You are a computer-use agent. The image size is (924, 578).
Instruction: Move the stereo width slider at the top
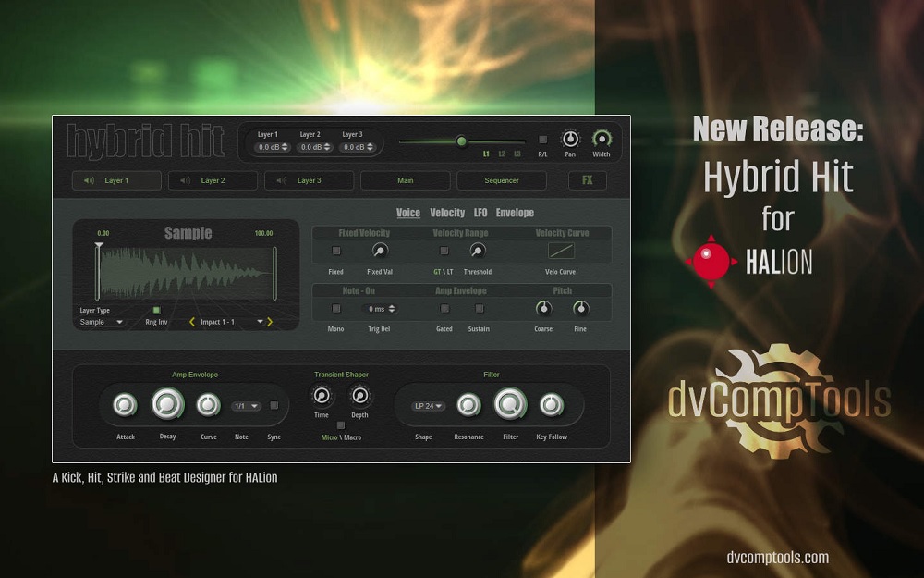coord(463,141)
